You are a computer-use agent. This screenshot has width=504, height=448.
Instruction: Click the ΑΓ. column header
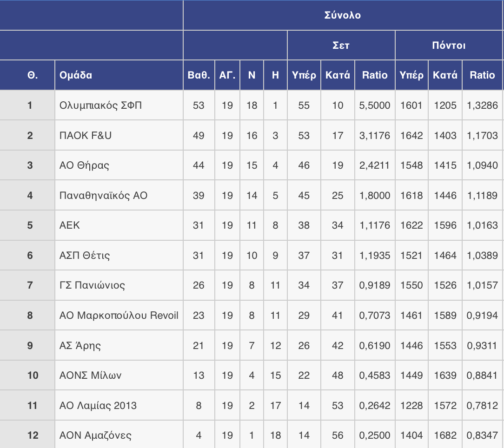tap(227, 75)
